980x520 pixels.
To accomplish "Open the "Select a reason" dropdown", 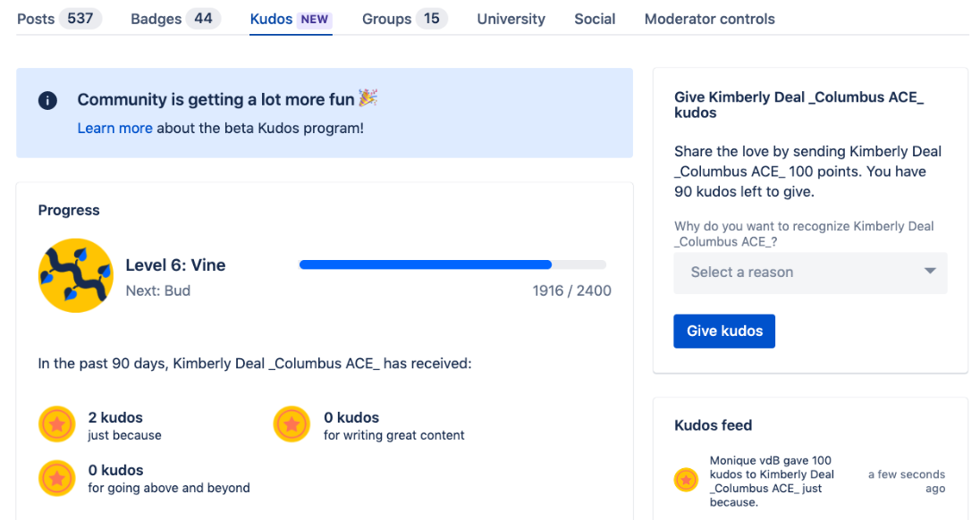I will pyautogui.click(x=809, y=273).
